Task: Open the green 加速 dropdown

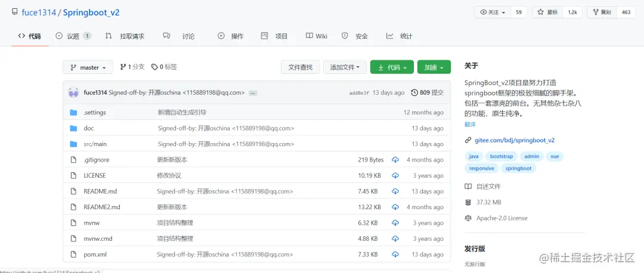Action: point(434,67)
